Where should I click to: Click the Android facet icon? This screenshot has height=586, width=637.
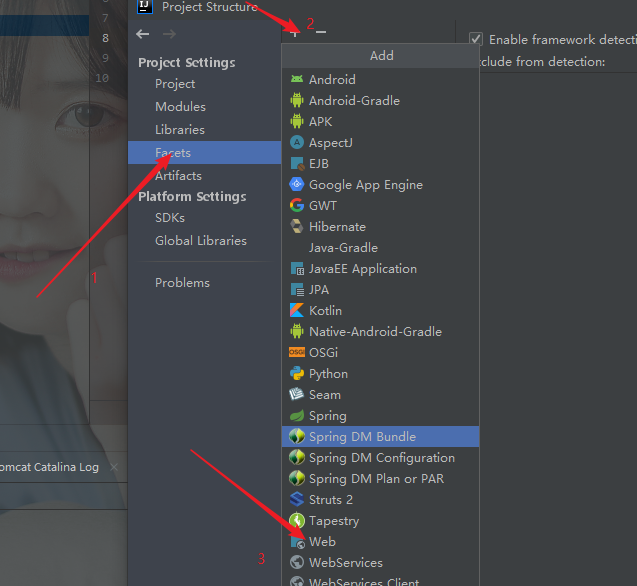coord(297,79)
